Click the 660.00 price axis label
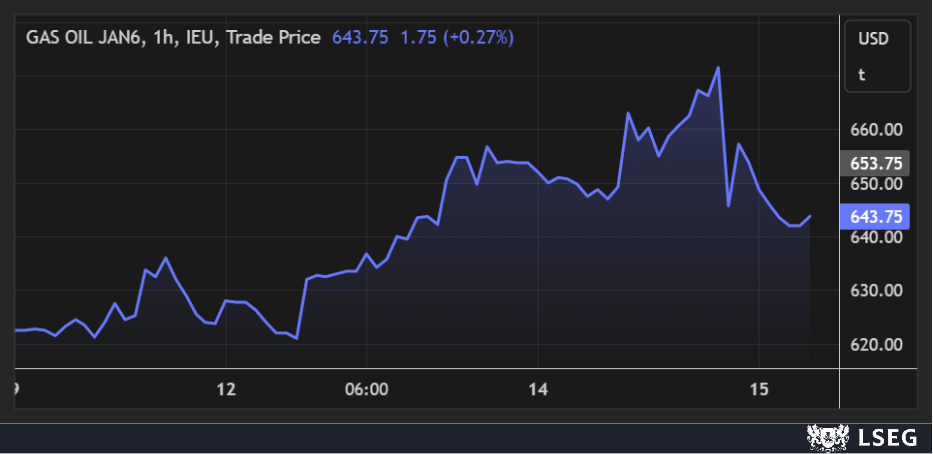This screenshot has height=454, width=933. pyautogui.click(x=876, y=130)
